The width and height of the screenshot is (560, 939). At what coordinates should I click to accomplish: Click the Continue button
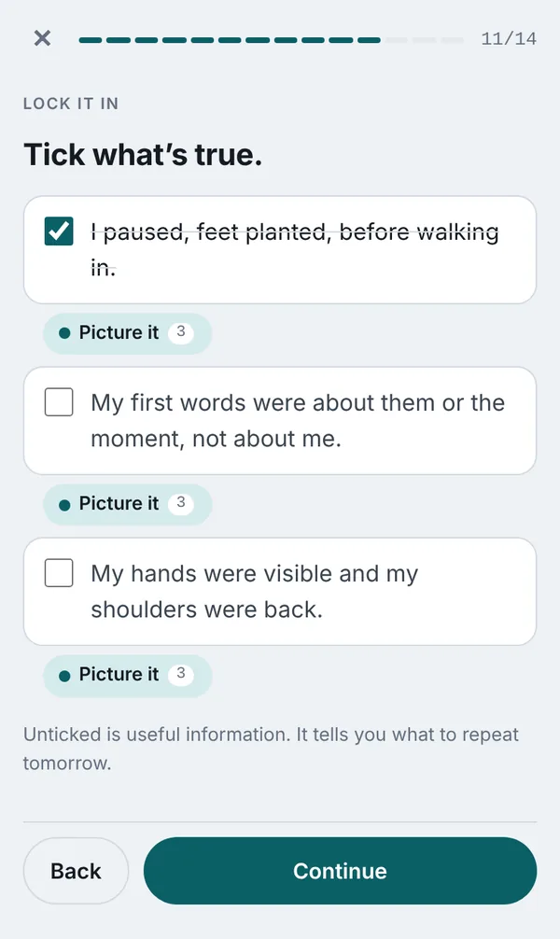(340, 871)
